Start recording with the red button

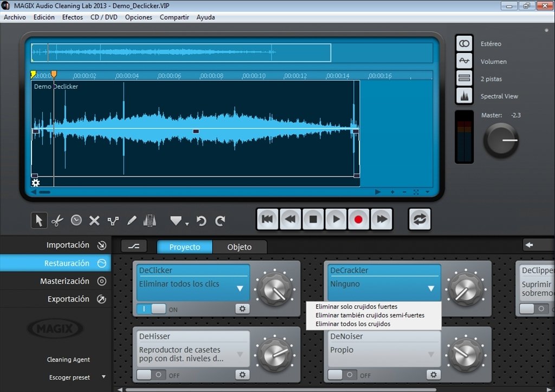coord(358,219)
